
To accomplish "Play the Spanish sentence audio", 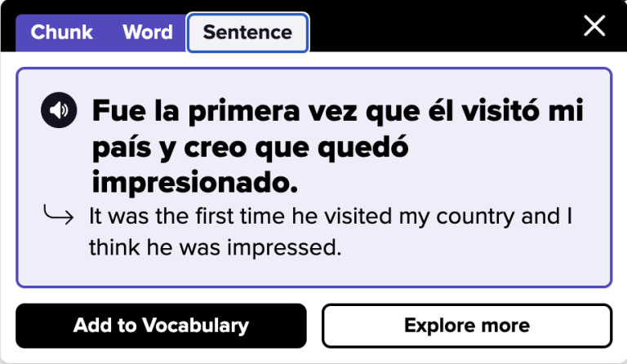I will [x=59, y=111].
